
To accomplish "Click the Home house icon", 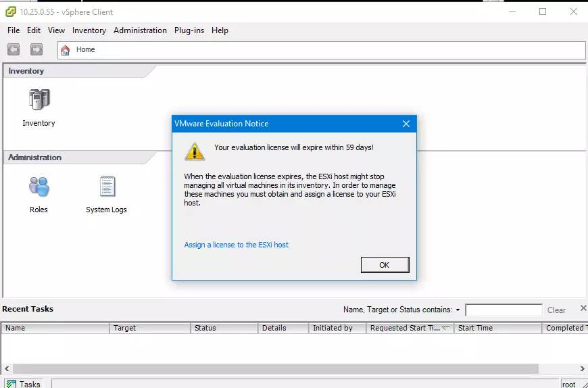I will point(66,49).
